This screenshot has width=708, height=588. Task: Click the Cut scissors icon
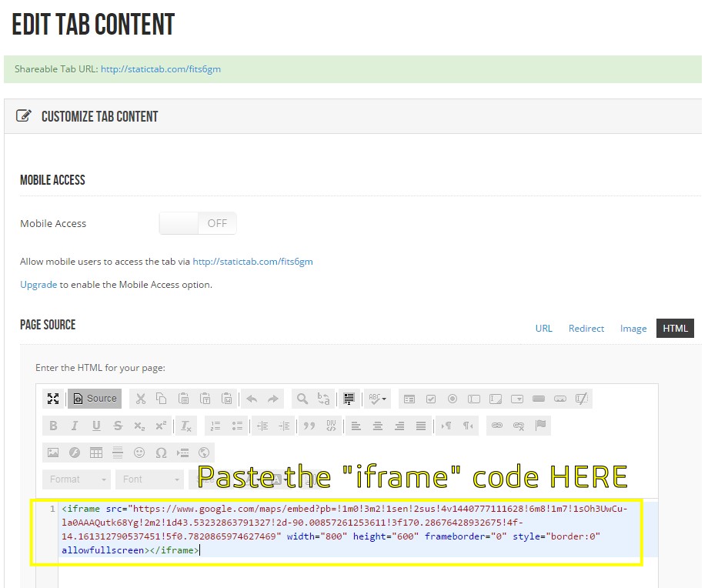[x=140, y=399]
